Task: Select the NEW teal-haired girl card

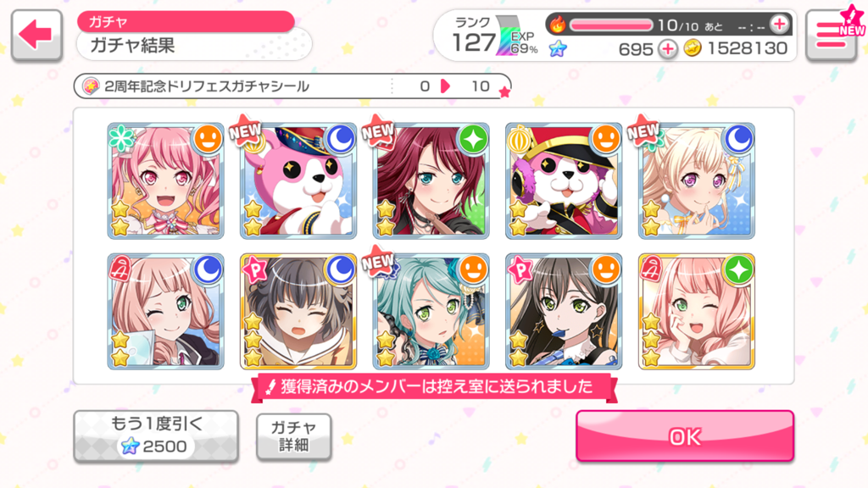Action: [x=431, y=312]
